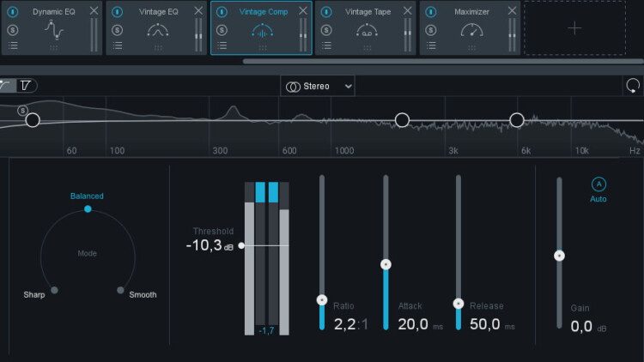The height and width of the screenshot is (362, 644).
Task: Click the Vintage Tape module title
Action: click(x=368, y=12)
